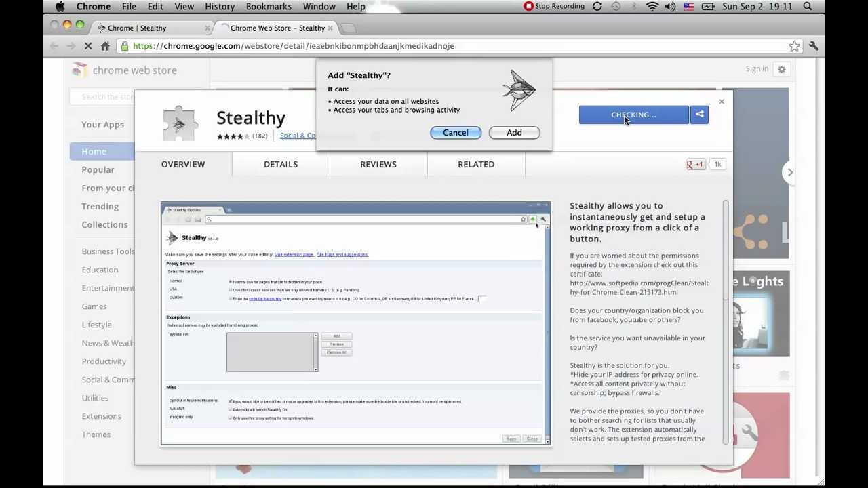The image size is (868, 488).
Task: Switch to the RELATED tab
Action: [x=476, y=164]
